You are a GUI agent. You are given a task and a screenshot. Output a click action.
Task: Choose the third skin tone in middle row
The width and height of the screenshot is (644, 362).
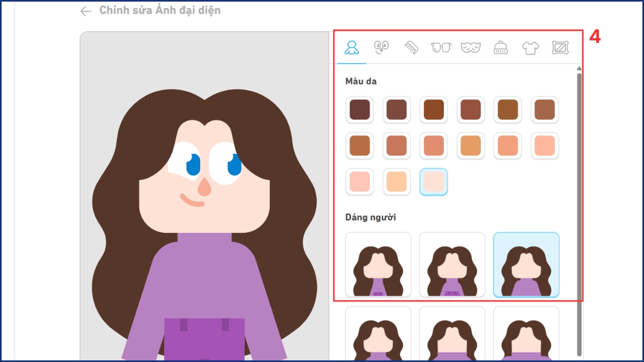click(434, 146)
